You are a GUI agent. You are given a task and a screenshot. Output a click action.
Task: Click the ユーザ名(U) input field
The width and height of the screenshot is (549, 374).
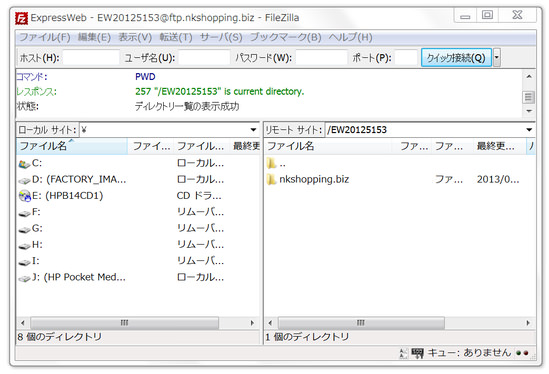click(x=204, y=57)
